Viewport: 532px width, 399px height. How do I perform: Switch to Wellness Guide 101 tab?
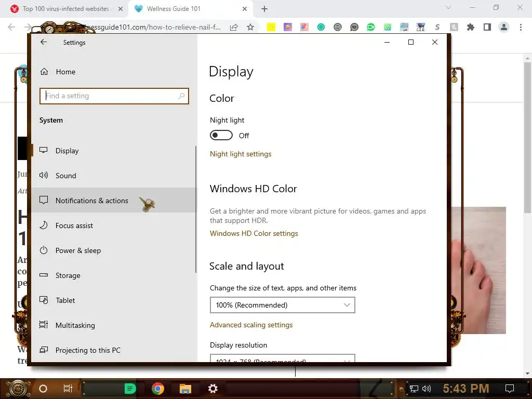tap(190, 9)
